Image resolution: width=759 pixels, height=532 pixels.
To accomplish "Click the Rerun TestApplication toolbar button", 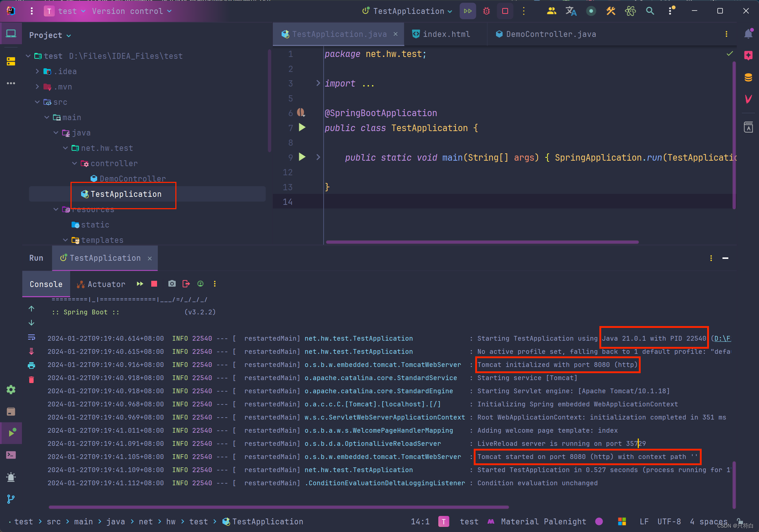I will [468, 11].
